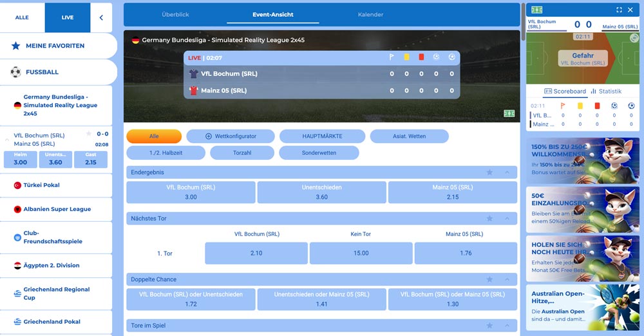The height and width of the screenshot is (336, 644).
Task: Select sidebar Gast odds 2.15
Action: pyautogui.click(x=91, y=159)
